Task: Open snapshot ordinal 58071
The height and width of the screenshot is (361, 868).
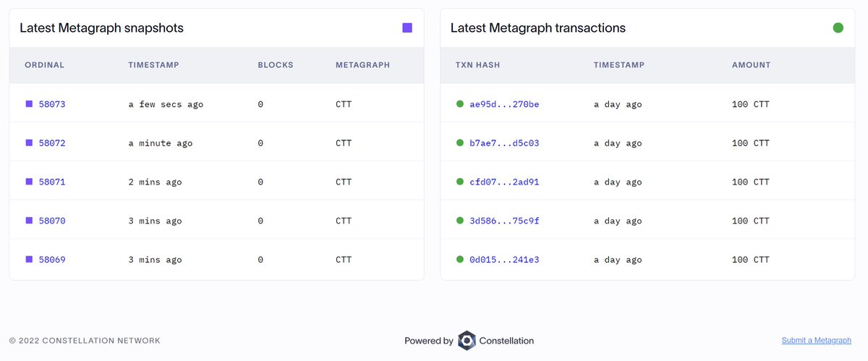Action: tap(52, 182)
